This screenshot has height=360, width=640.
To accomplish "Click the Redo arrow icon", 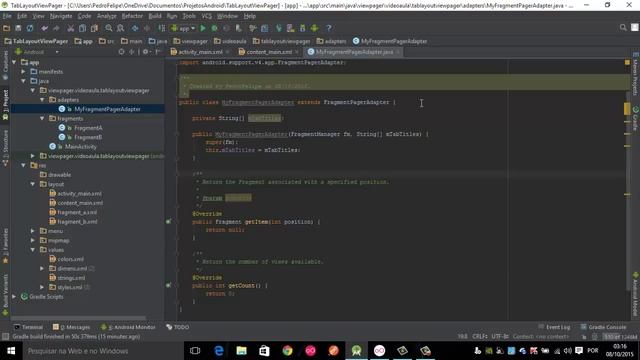I will click(56, 28).
